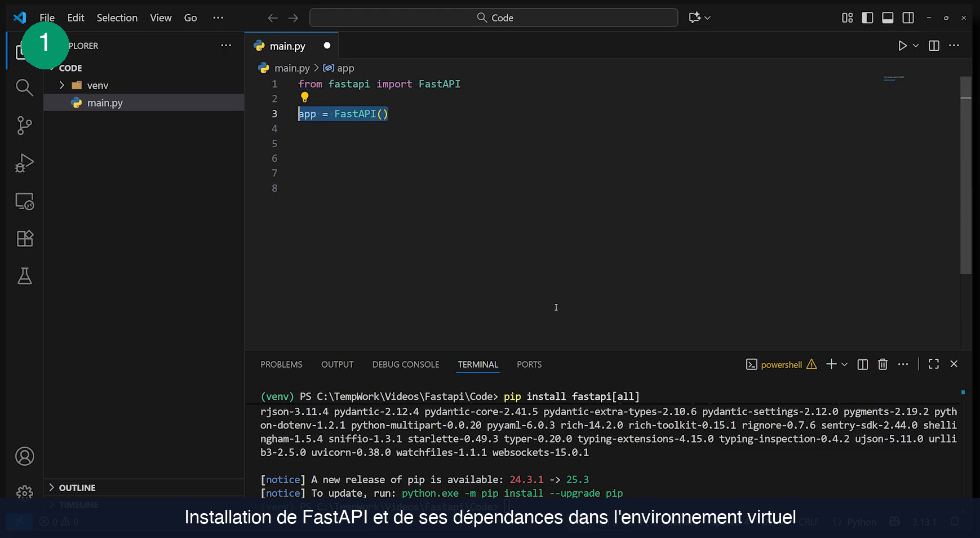Open the Search view in activity bar
Viewport: 980px width, 538px height.
[24, 87]
